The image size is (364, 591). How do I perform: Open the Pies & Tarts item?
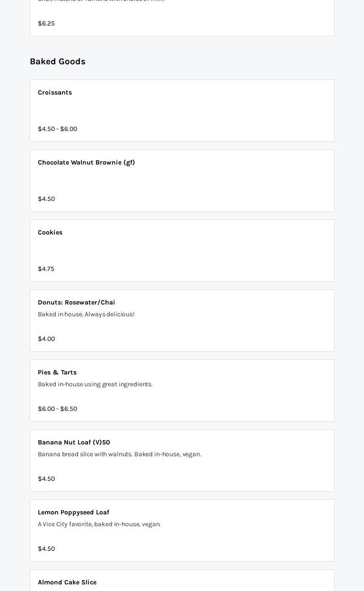pos(182,391)
